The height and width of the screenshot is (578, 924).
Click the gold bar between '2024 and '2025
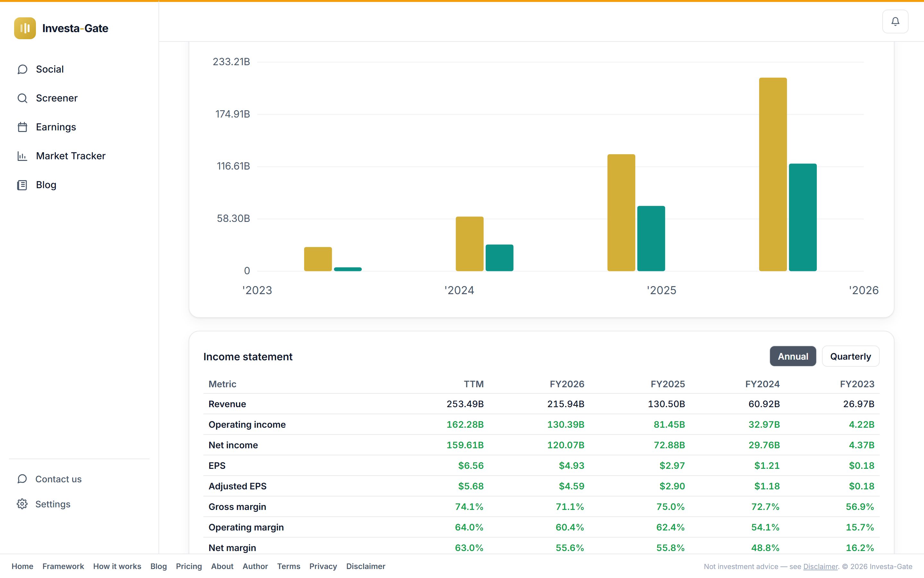[621, 213]
